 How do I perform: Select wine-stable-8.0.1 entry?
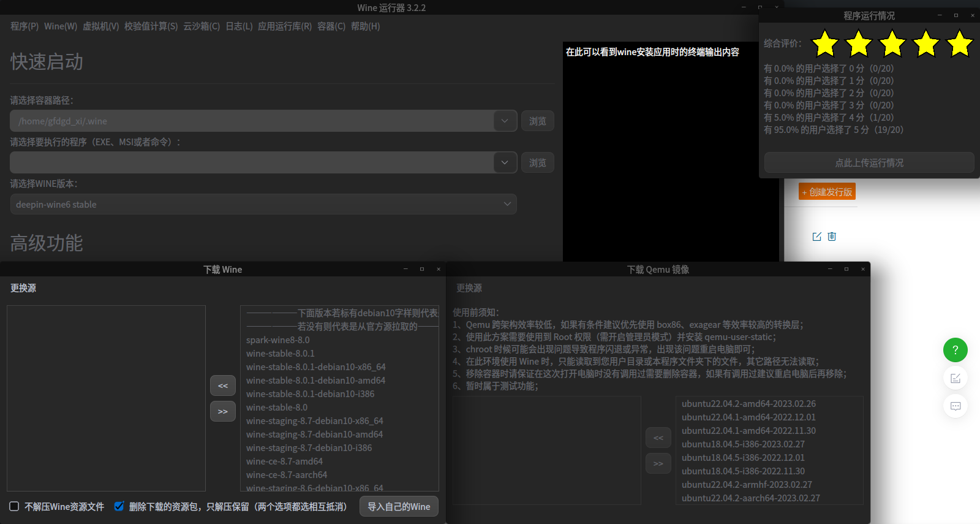point(281,354)
